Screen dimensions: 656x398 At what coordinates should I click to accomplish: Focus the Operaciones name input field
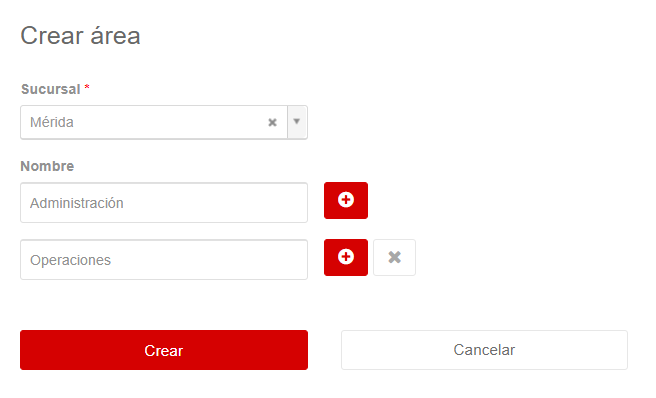click(164, 259)
